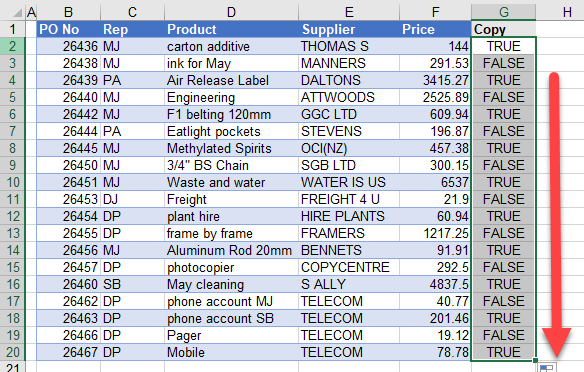Image resolution: width=584 pixels, height=372 pixels.
Task: Select the plant hire cell
Action: (x=231, y=216)
